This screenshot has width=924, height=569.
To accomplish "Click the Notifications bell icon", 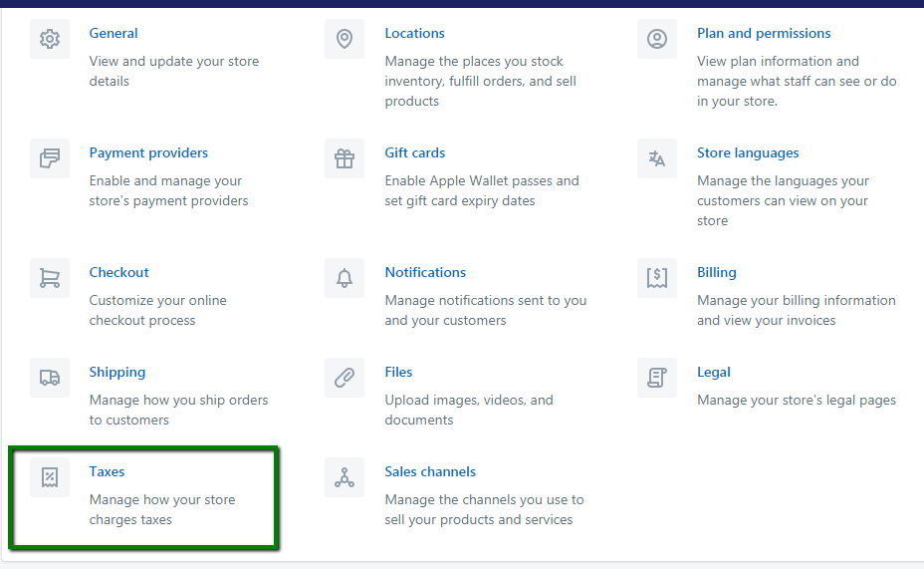I will point(345,278).
